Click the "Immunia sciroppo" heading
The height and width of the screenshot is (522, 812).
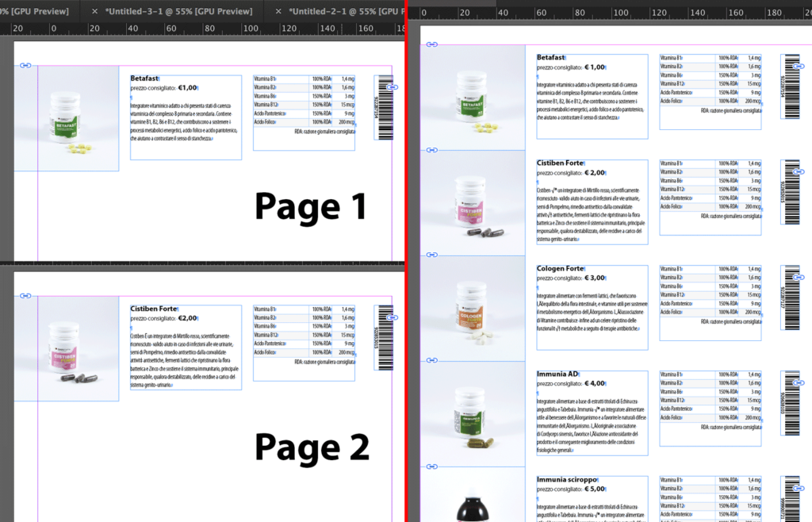click(x=566, y=479)
